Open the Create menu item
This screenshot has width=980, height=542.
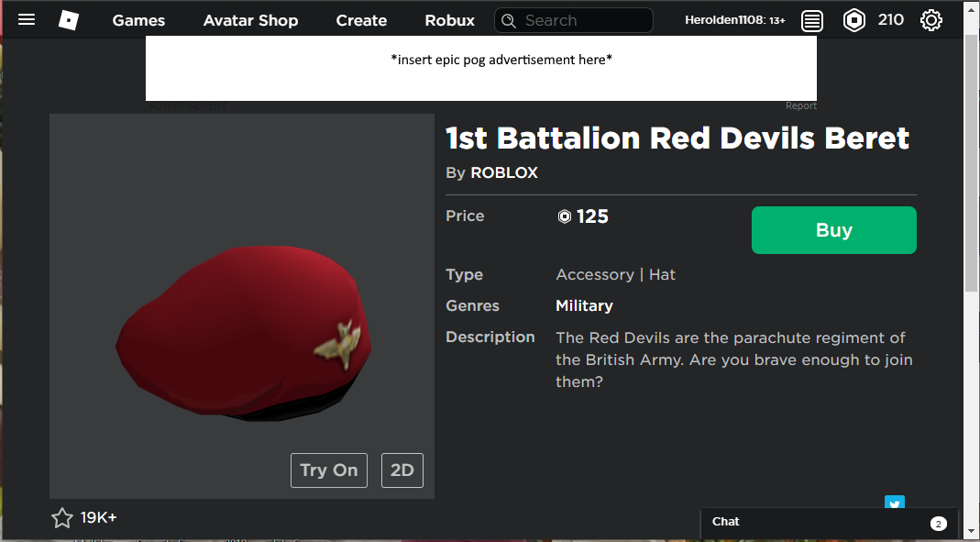[361, 20]
